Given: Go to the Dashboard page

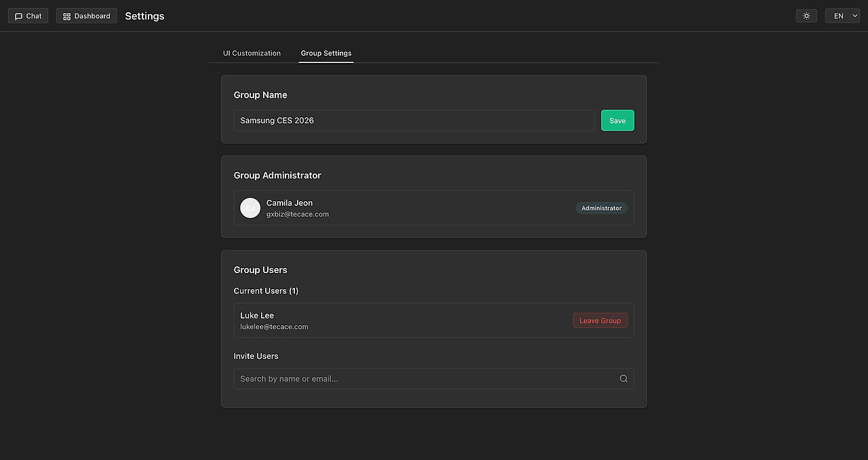Looking at the screenshot, I should 87,16.
